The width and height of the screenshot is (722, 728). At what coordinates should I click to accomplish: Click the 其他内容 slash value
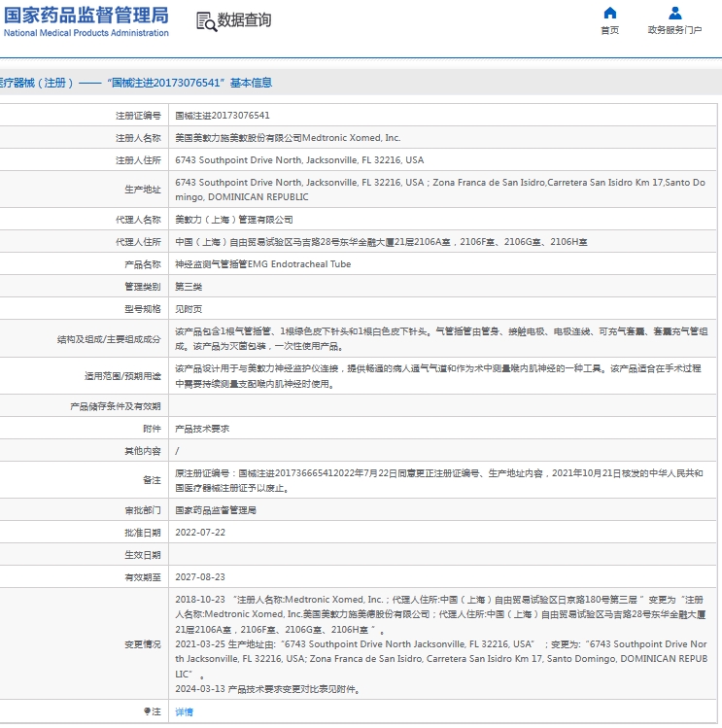(177, 451)
